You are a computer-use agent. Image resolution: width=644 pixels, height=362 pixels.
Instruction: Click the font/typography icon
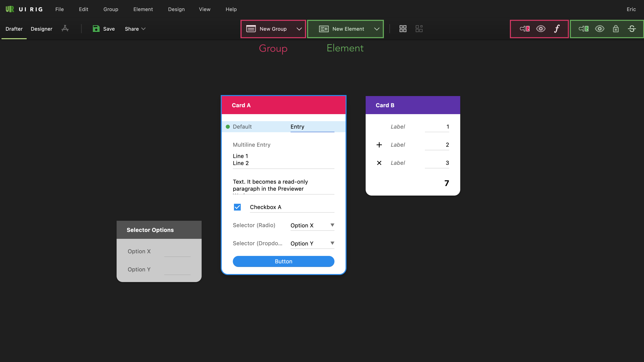(x=557, y=29)
